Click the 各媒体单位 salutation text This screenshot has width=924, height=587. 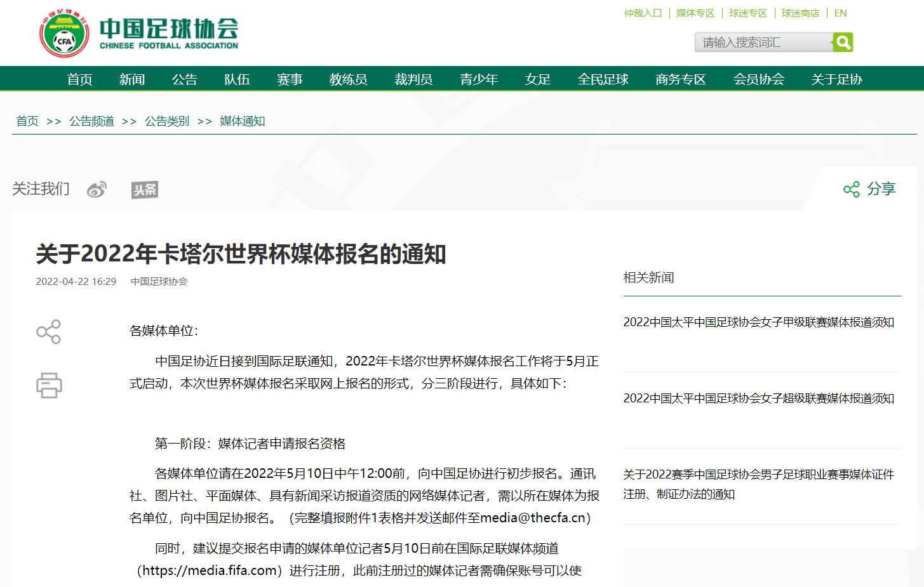pyautogui.click(x=164, y=331)
